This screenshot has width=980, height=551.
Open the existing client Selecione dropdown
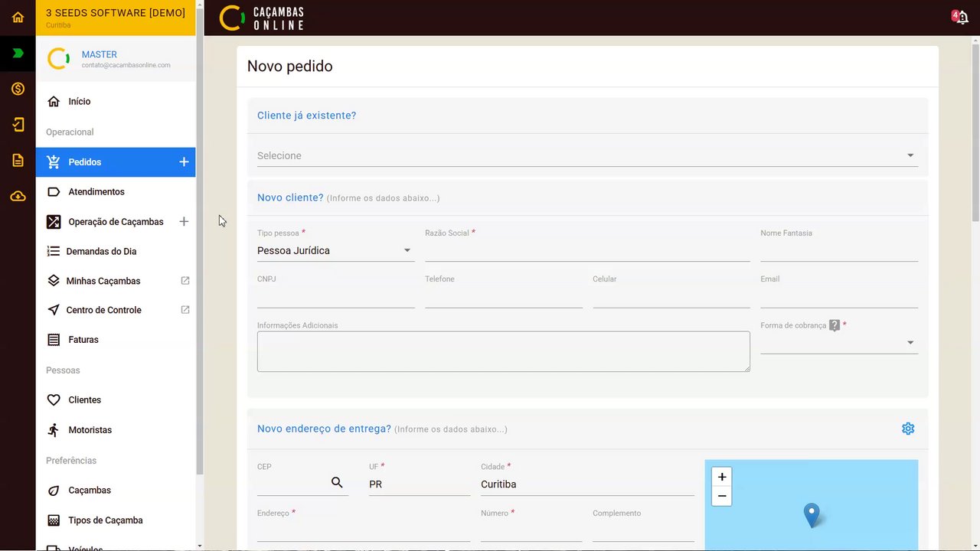[x=587, y=155]
